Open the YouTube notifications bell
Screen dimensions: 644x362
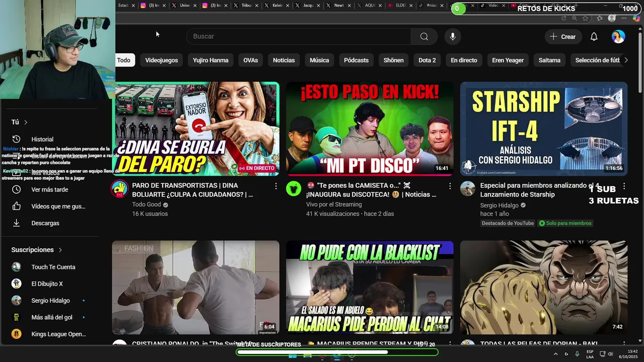click(594, 37)
